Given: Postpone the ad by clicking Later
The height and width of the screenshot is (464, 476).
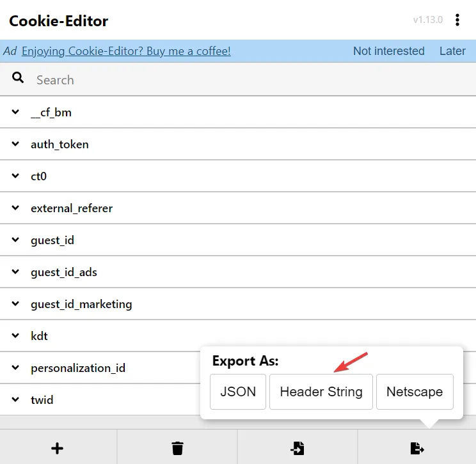Looking at the screenshot, I should click(452, 51).
